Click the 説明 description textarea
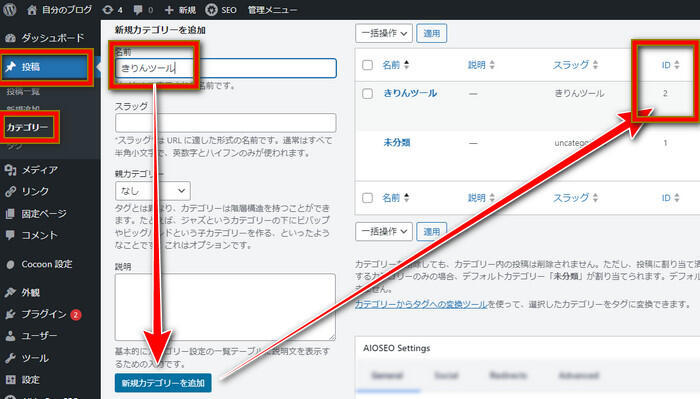Screen dimensions: 700x399 tap(225, 307)
